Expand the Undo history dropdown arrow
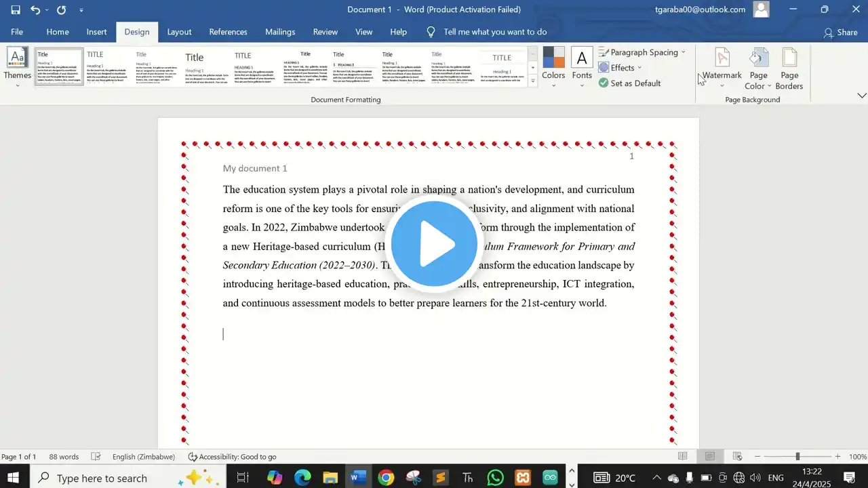Viewport: 868px width, 488px height. pos(47,10)
